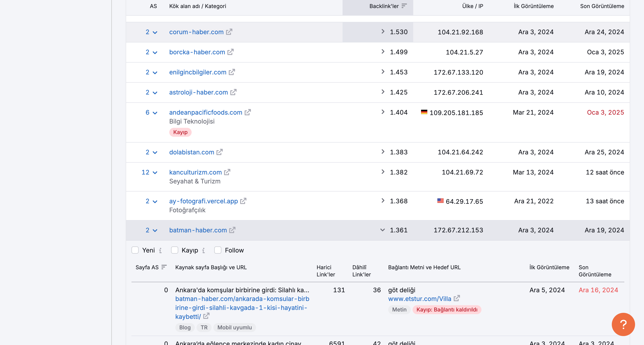This screenshot has width=644, height=345.
Task: Click the Mobil uyumlu tag
Action: pos(235,327)
